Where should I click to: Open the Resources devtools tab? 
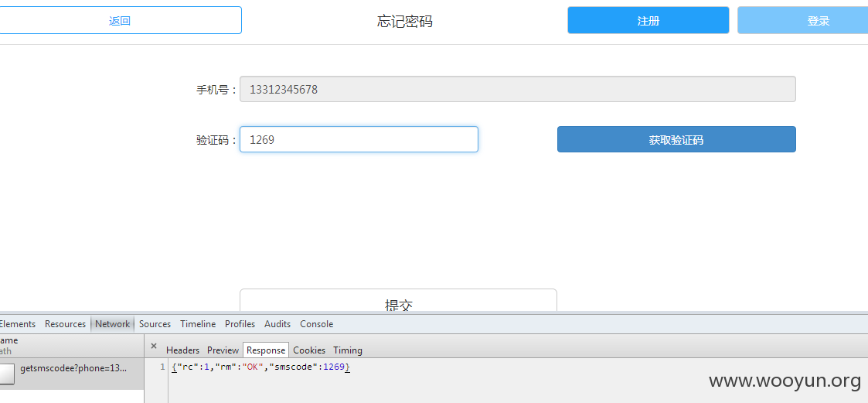coord(66,324)
